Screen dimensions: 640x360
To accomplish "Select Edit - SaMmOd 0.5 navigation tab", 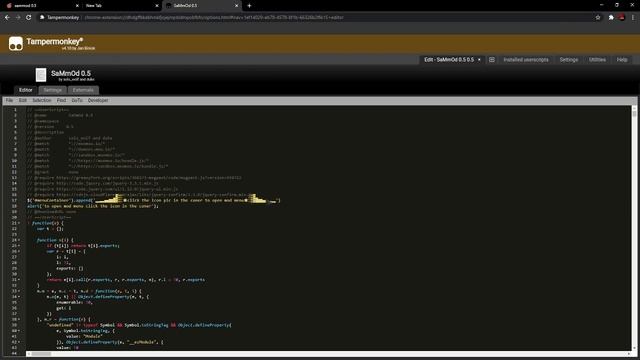I will pyautogui.click(x=449, y=60).
